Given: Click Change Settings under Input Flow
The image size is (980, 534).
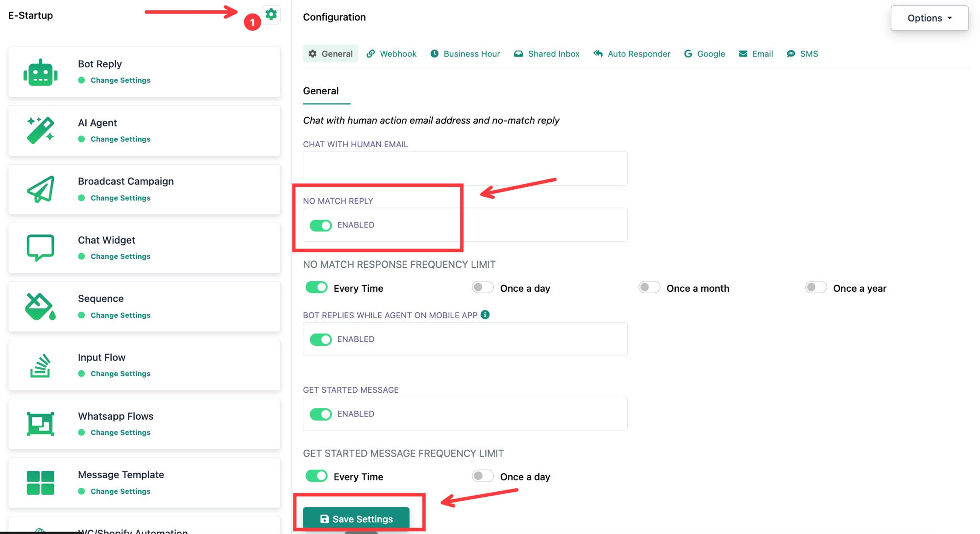Looking at the screenshot, I should coord(120,374).
